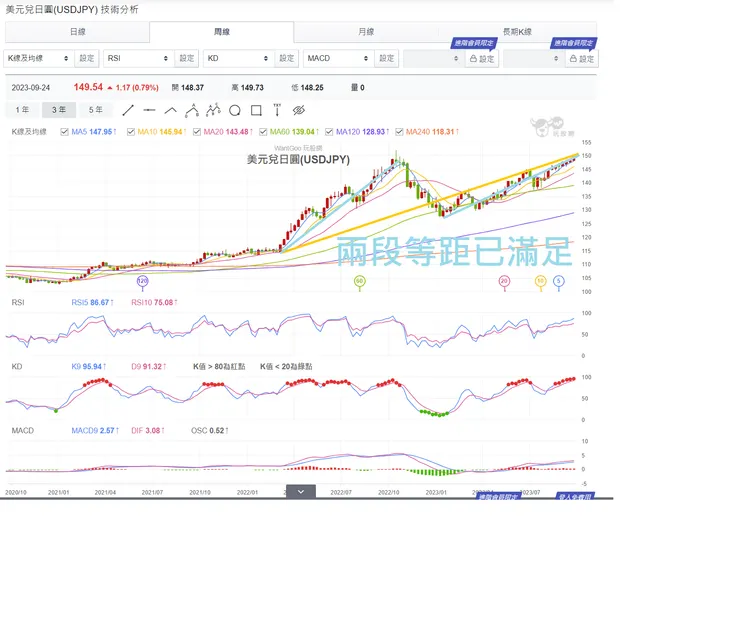Uncheck the MA5 moving average checkbox
Viewport: 740px width, 637px height.
tap(65, 132)
